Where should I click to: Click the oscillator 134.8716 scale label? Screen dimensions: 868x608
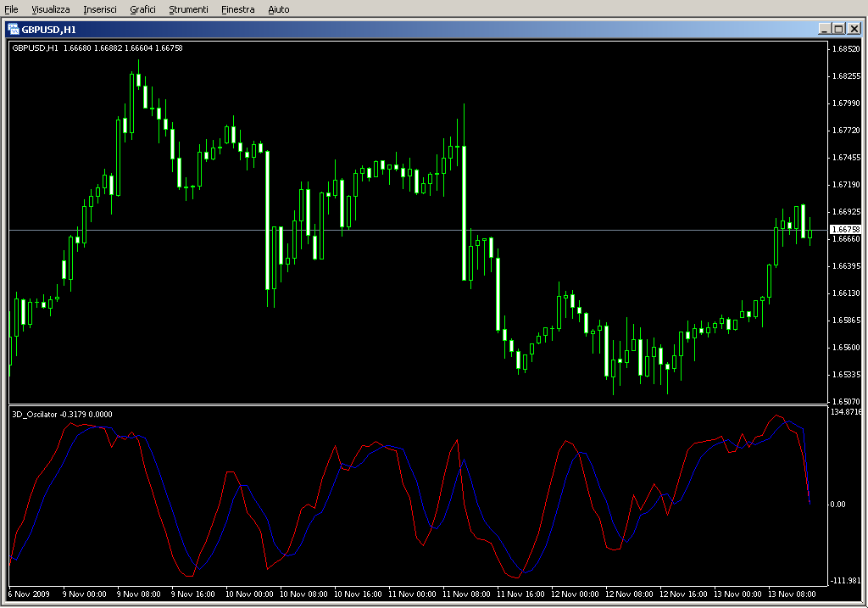[846, 411]
